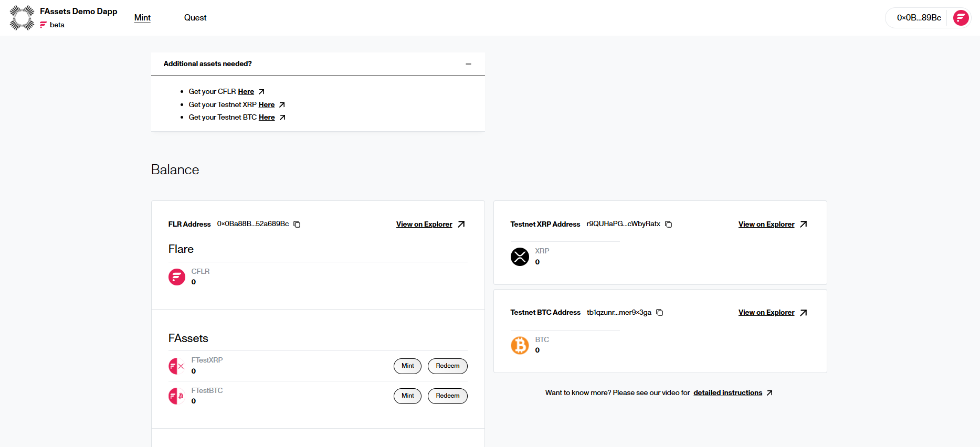The height and width of the screenshot is (447, 980).
Task: Copy the FLR address
Action: coord(297,225)
